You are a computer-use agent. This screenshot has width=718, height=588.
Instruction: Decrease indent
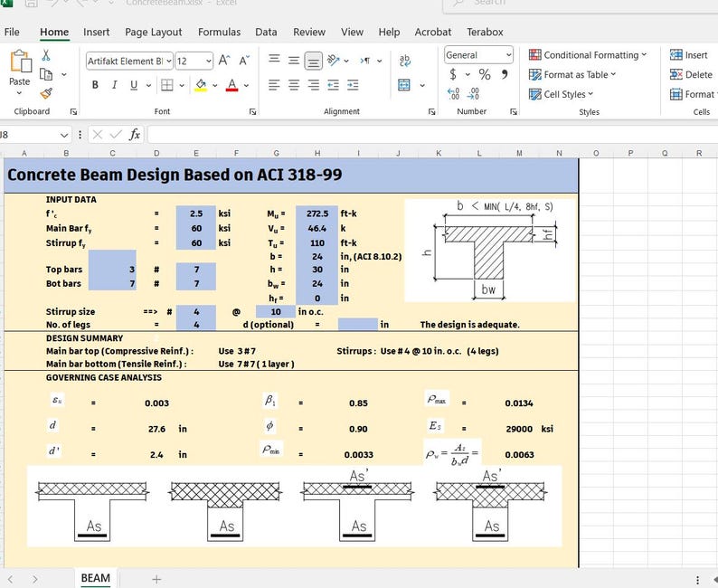334,85
